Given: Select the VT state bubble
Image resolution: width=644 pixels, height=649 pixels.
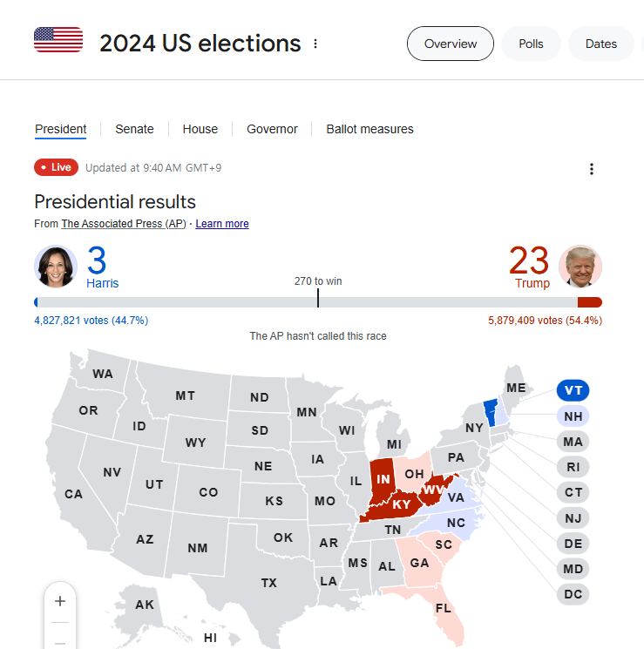Looking at the screenshot, I should click(573, 390).
